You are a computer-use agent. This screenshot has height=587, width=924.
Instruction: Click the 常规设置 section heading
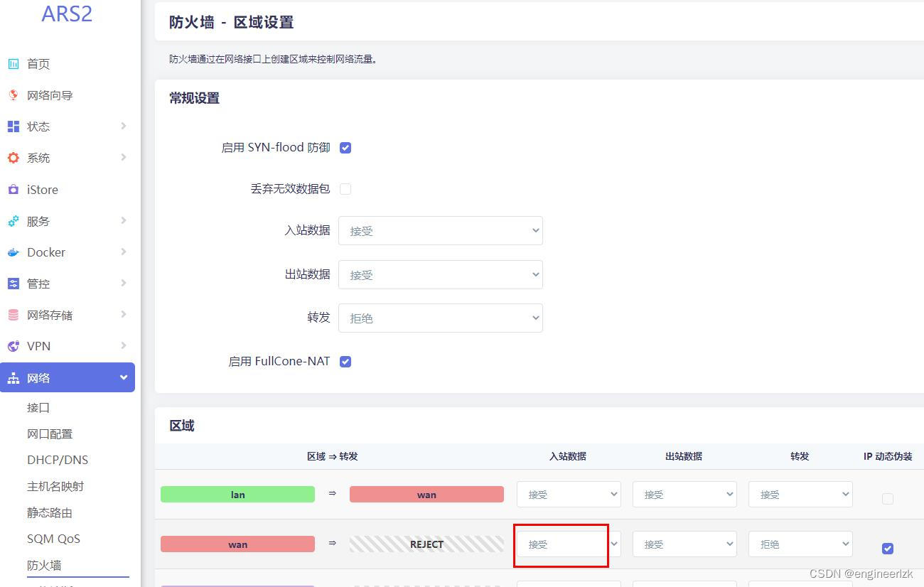click(x=194, y=98)
